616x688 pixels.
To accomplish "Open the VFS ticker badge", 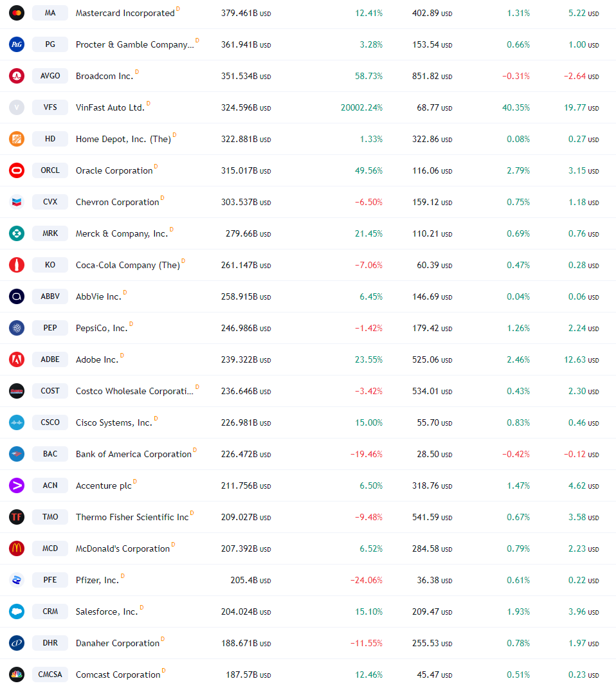I will pyautogui.click(x=50, y=107).
